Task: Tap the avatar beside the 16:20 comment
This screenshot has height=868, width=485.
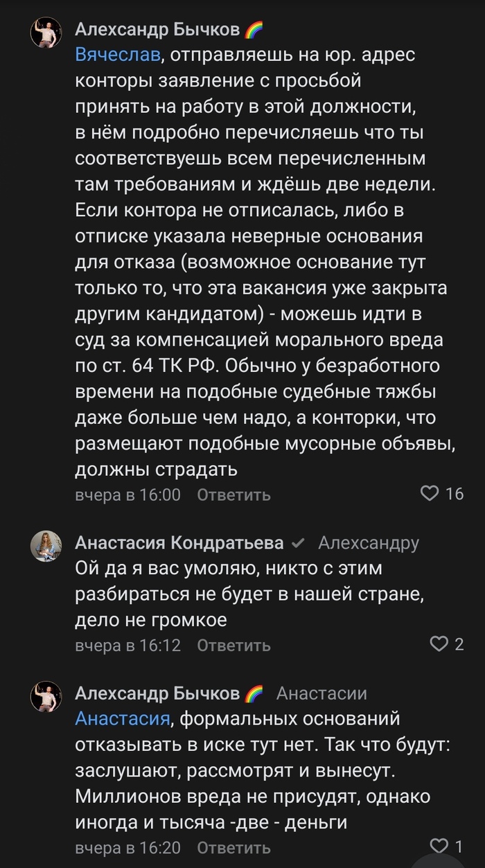Action: (46, 696)
